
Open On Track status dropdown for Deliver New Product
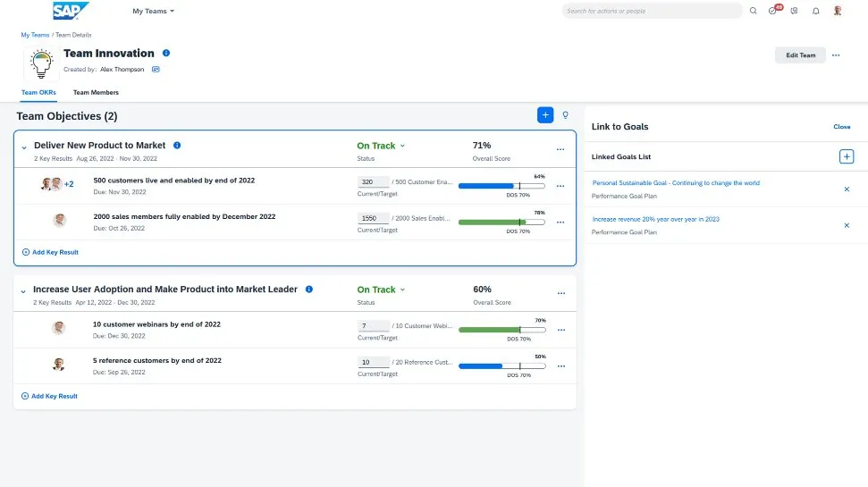[381, 146]
